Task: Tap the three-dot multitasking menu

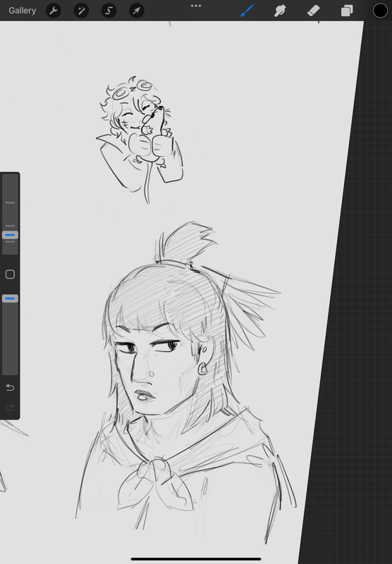Action: pos(196,6)
